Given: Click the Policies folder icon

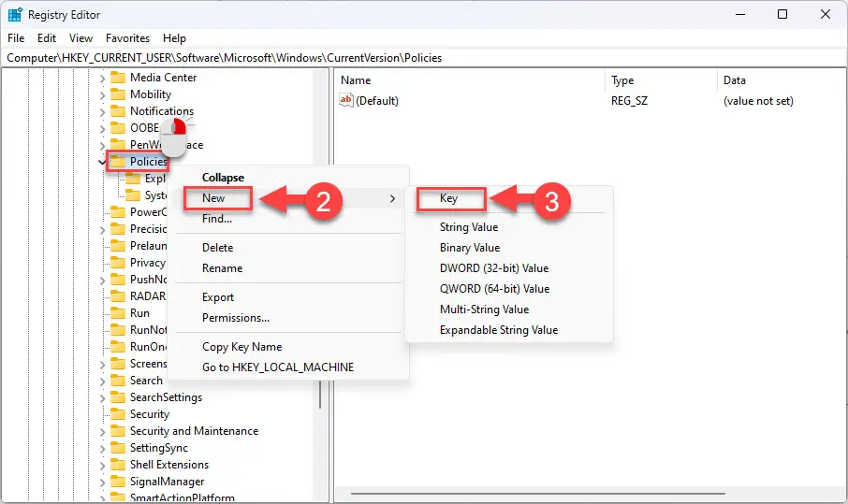Looking at the screenshot, I should coord(118,162).
